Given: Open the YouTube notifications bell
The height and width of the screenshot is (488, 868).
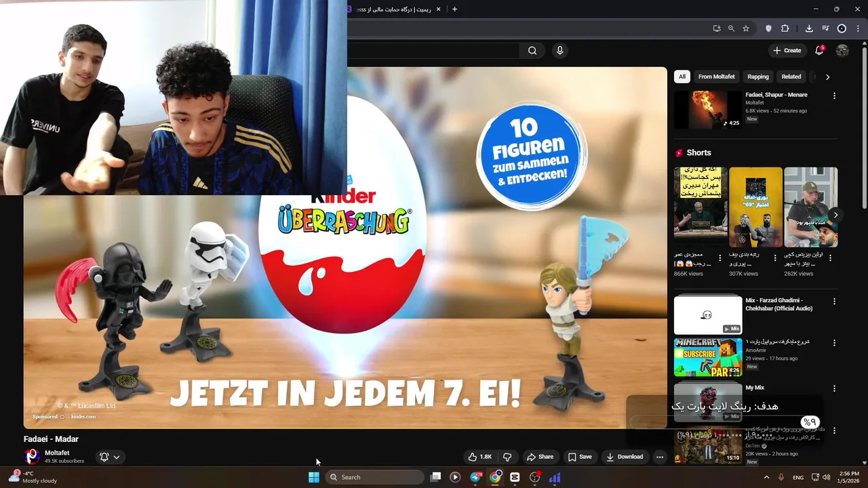Looking at the screenshot, I should point(819,50).
